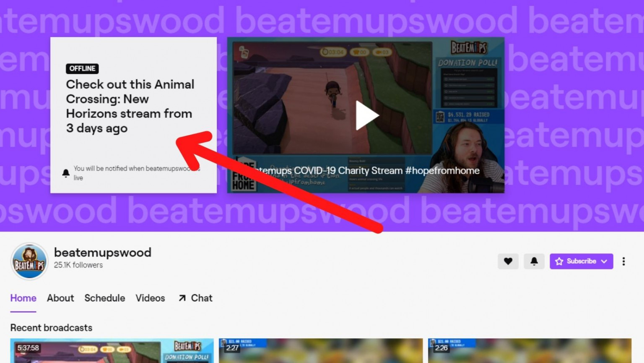Click the star icon inside the Subscribe button

pos(559,261)
